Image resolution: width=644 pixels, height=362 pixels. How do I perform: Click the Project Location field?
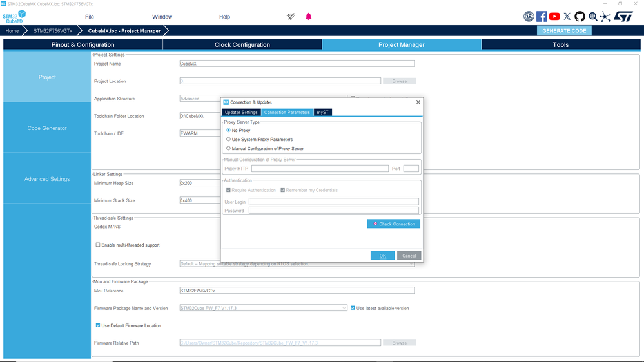click(x=280, y=81)
